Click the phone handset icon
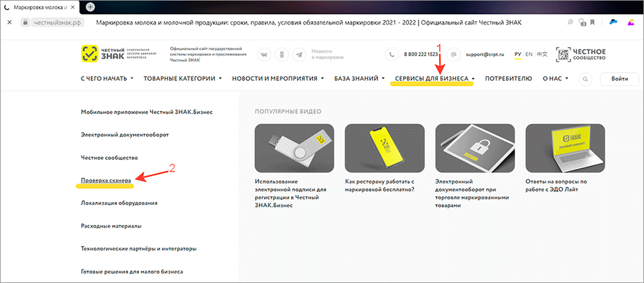The width and height of the screenshot is (644, 283). pyautogui.click(x=392, y=54)
